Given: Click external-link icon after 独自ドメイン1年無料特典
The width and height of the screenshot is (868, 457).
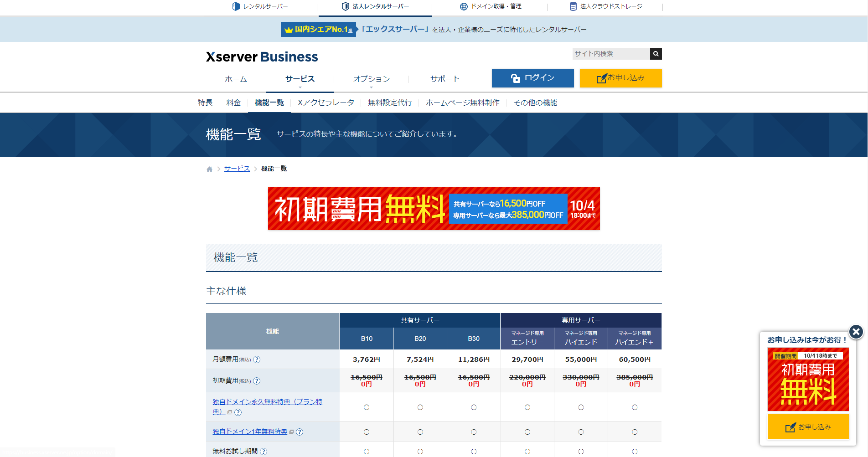Looking at the screenshot, I should (291, 432).
